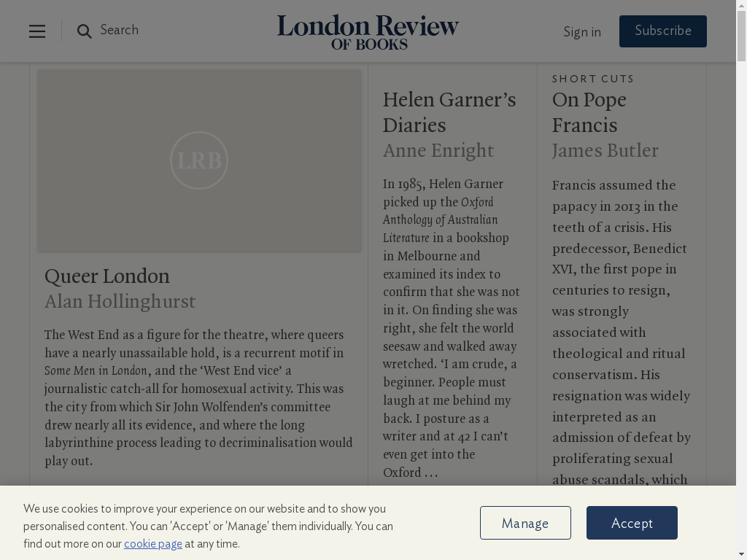Open the cookie page link

point(153,544)
